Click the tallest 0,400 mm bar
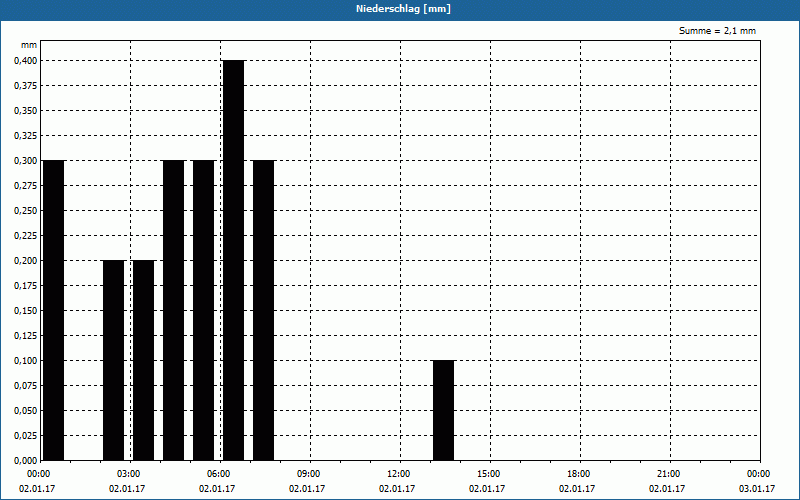800x500 pixels. click(x=234, y=260)
